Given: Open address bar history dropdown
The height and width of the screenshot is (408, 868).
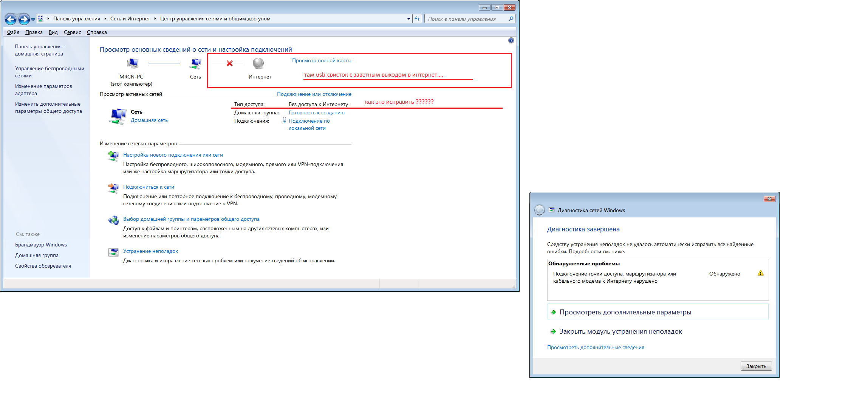Looking at the screenshot, I should (408, 19).
